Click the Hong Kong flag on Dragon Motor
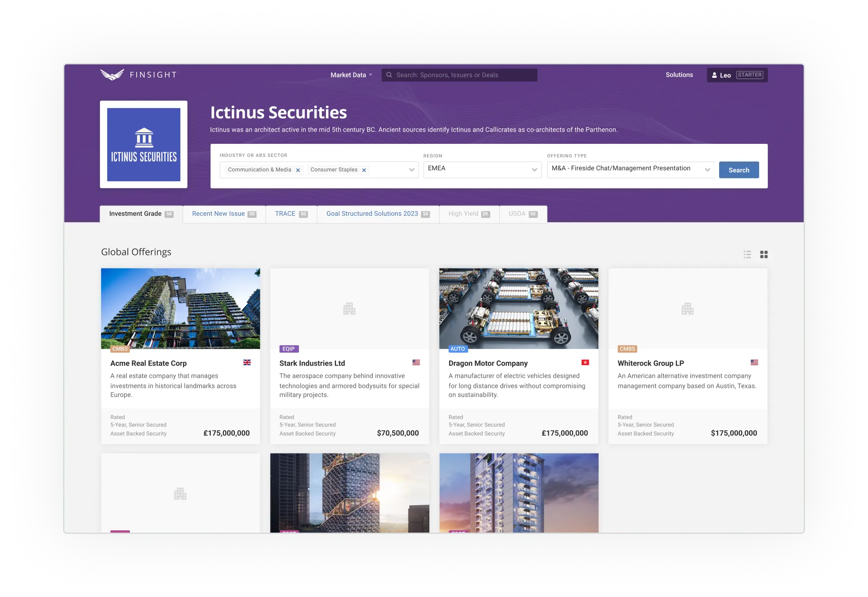This screenshot has height=597, width=868. [585, 362]
